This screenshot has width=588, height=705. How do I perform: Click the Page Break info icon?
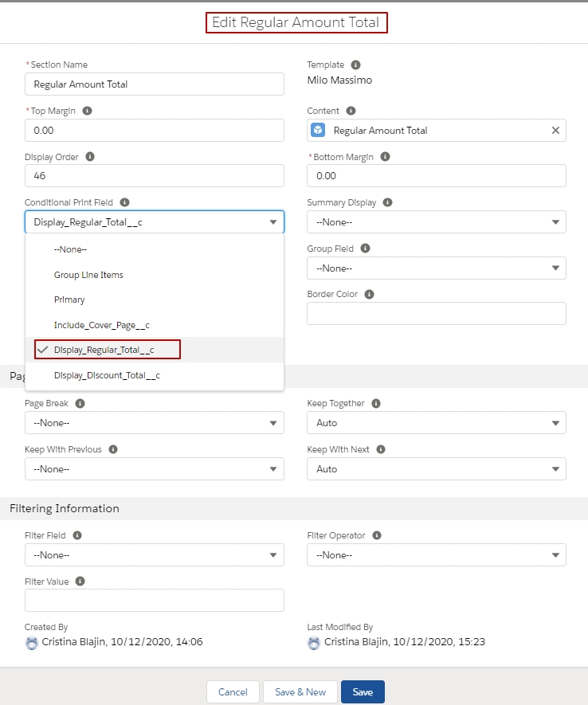(80, 403)
